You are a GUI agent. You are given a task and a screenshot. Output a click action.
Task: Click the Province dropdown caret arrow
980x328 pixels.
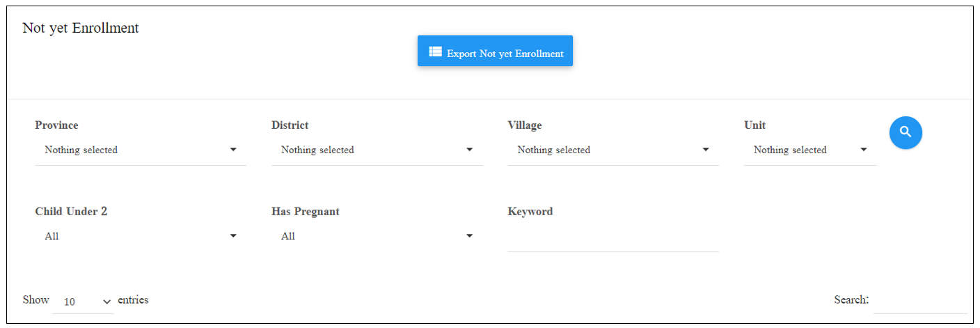[233, 150]
